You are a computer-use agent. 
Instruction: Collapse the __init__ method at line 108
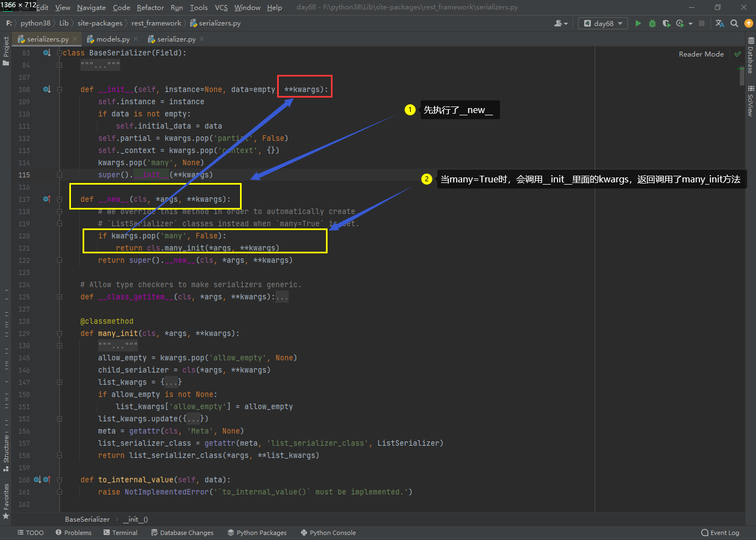pyautogui.click(x=59, y=89)
